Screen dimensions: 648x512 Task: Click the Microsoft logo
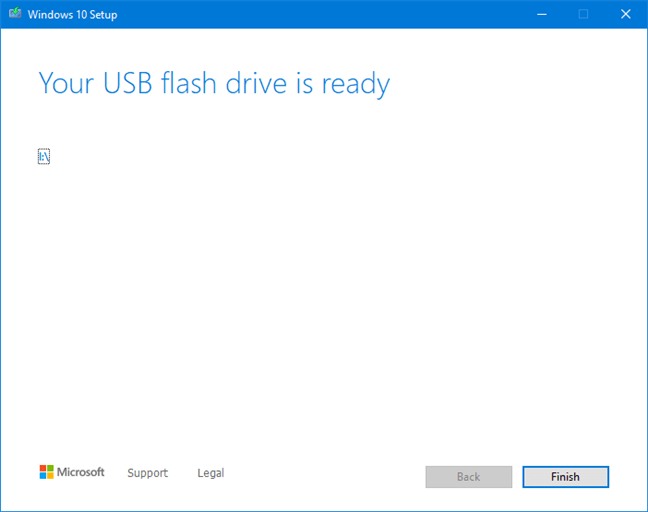coord(72,472)
